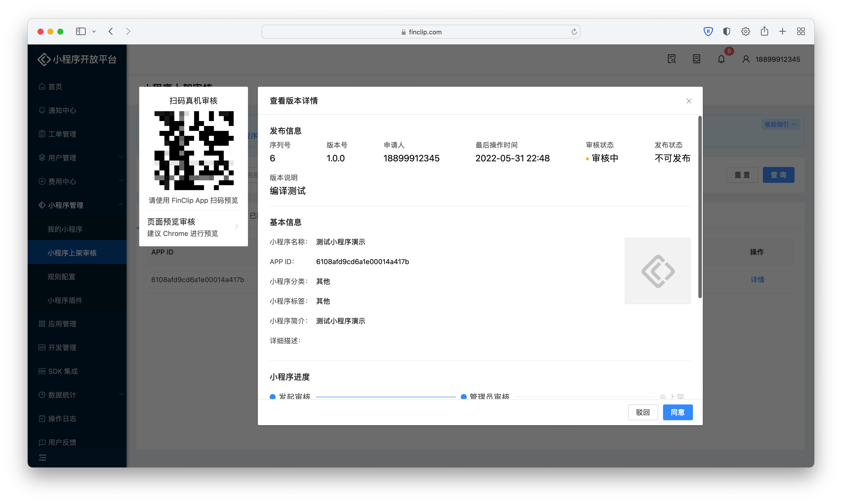Click the 2022-05-31 22:48 timestamp

(x=512, y=158)
